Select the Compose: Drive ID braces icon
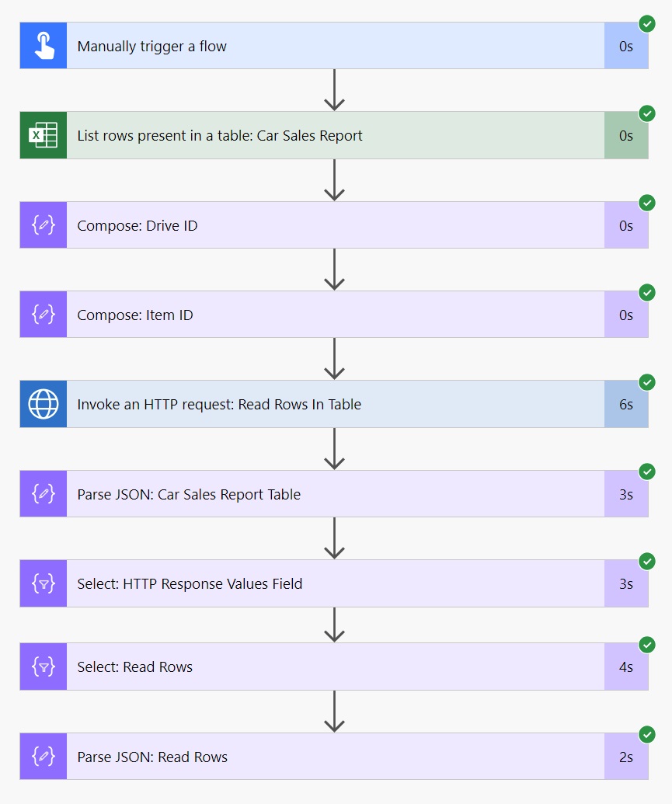Image resolution: width=672 pixels, height=804 pixels. 44,224
